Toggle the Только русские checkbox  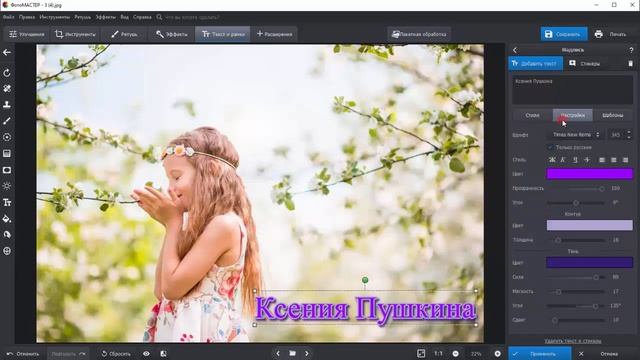[550, 147]
